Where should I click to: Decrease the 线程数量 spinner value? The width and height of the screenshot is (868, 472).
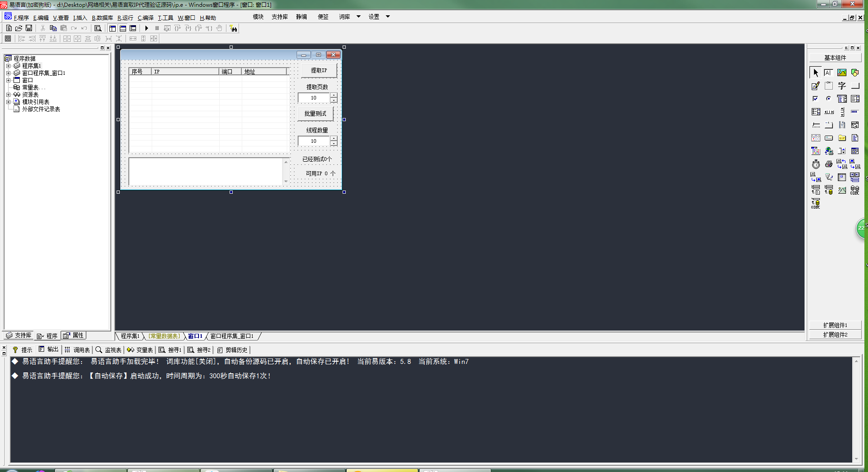pos(334,144)
